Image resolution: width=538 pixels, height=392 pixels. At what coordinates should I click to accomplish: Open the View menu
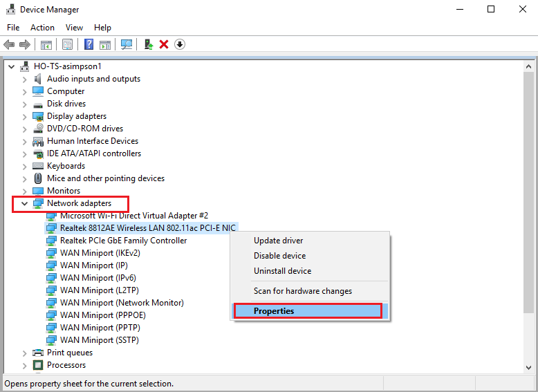[x=74, y=28]
